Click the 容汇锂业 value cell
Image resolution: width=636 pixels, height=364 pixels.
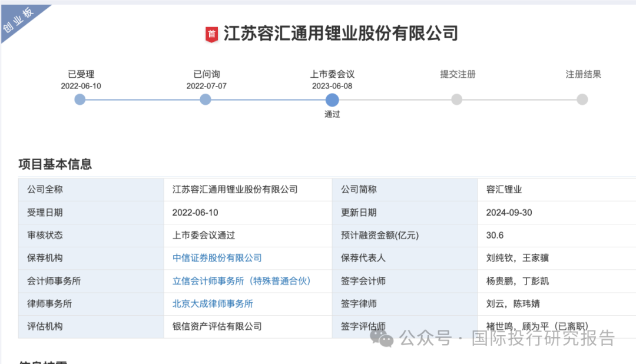tap(557, 190)
